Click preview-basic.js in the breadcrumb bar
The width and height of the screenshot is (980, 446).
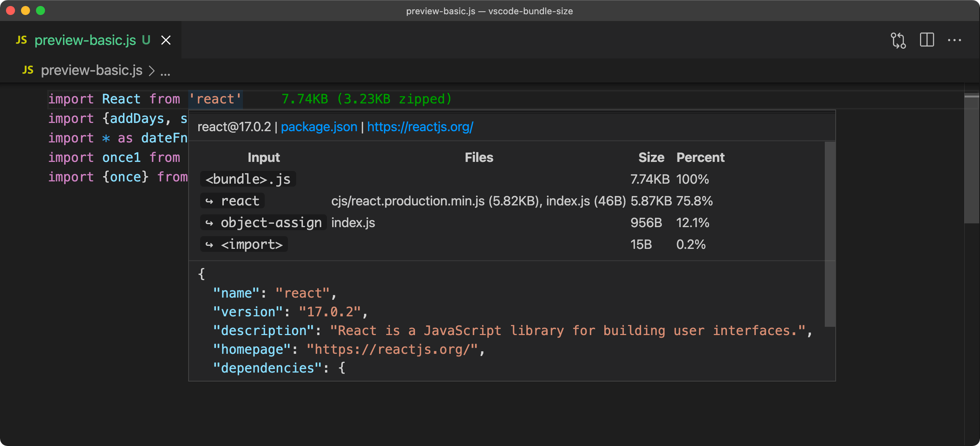[91, 70]
